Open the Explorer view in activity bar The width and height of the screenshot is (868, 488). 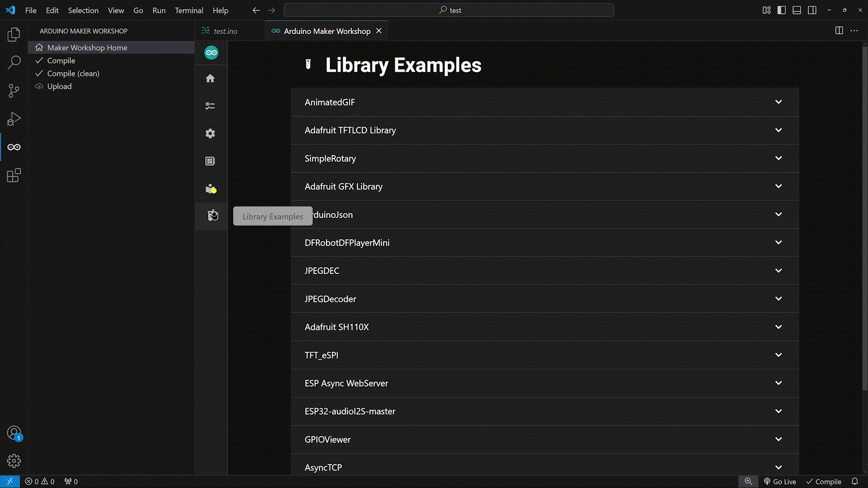point(14,34)
